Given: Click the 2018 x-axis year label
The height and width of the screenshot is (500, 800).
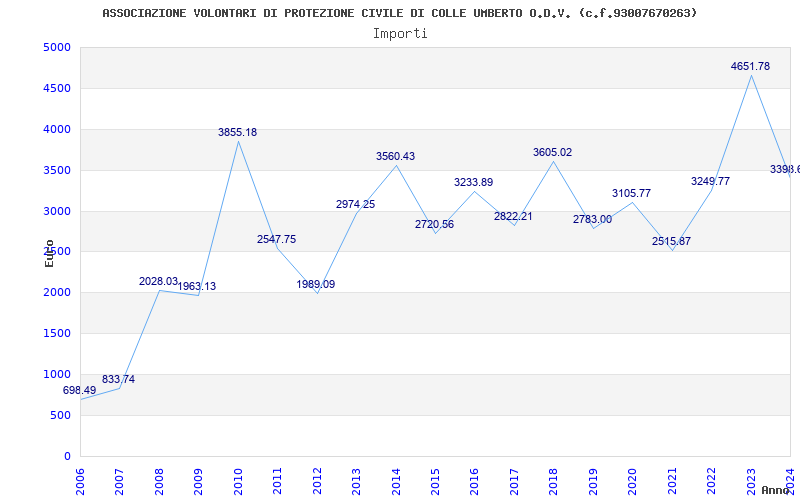Looking at the screenshot, I should point(554,482).
